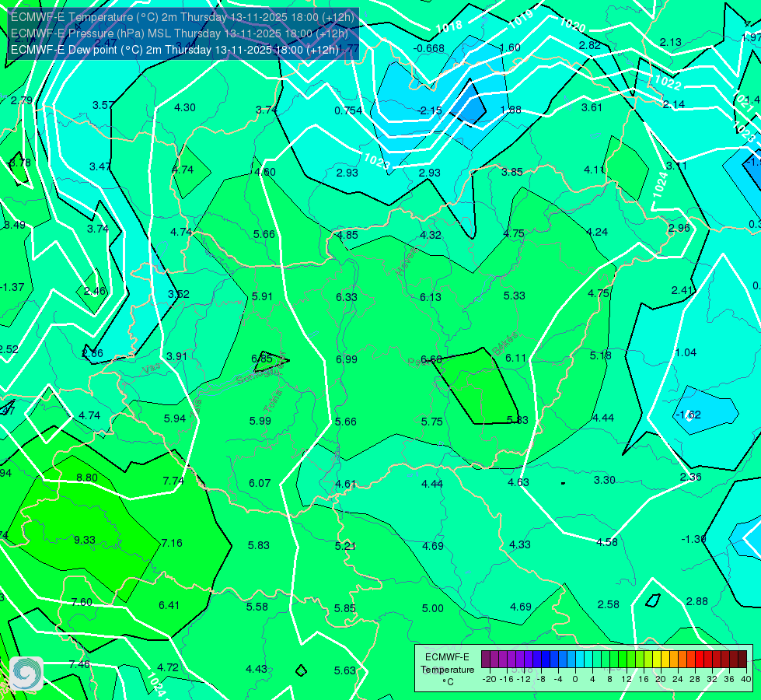Click the 6.85 dew point value

point(262,359)
